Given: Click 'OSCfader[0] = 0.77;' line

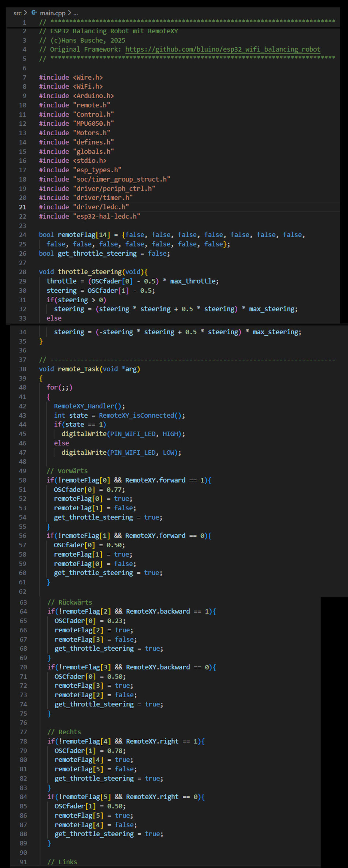Looking at the screenshot, I should tap(89, 490).
